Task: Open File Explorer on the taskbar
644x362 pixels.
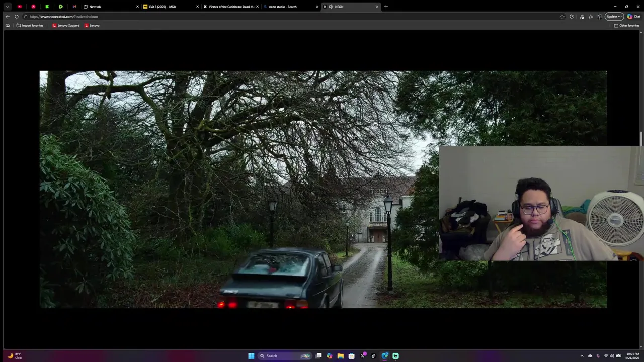Action: click(x=341, y=356)
